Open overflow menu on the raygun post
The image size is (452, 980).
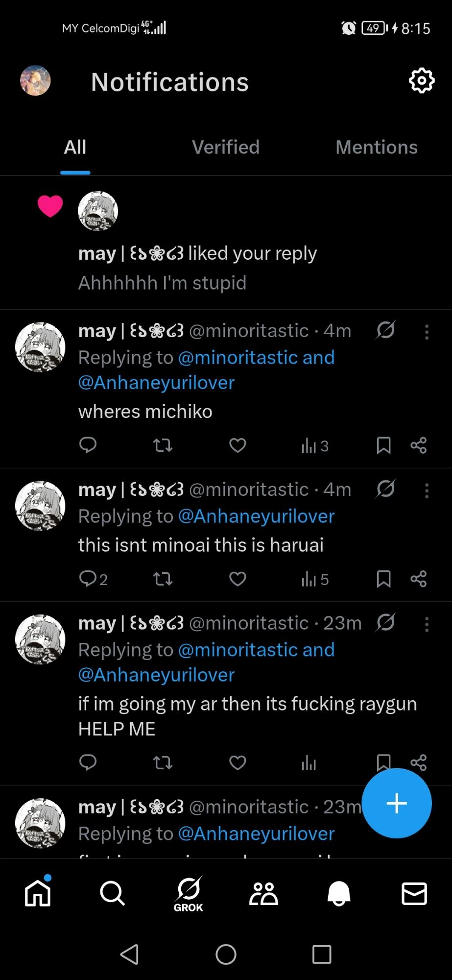click(x=427, y=624)
